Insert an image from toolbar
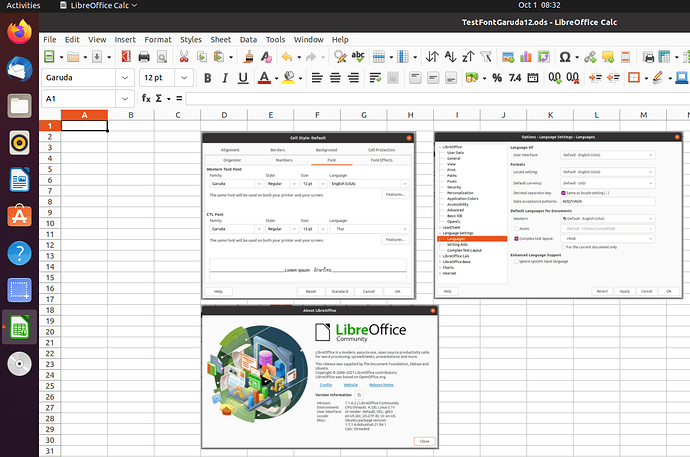The image size is (690, 457). (x=508, y=57)
